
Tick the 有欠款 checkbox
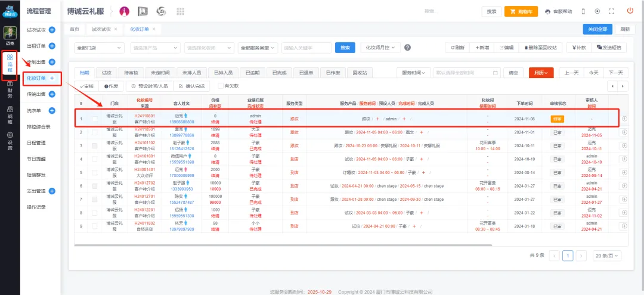tap(221, 86)
